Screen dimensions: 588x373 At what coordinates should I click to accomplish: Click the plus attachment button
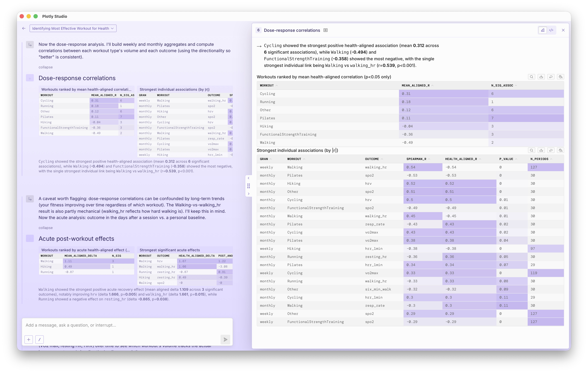point(29,339)
